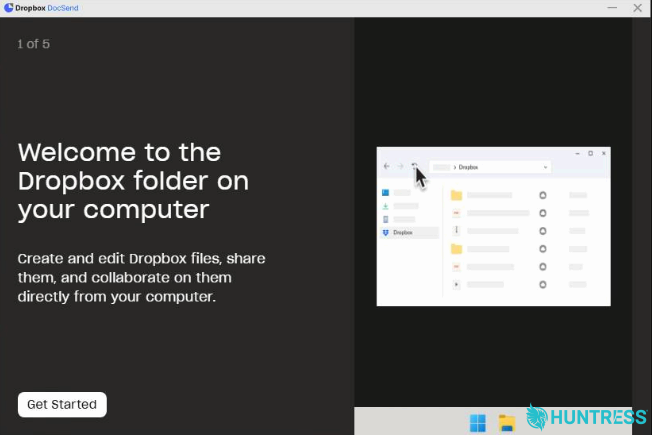Click the "1 of 5" step indicator text
This screenshot has height=435, width=652.
point(34,44)
